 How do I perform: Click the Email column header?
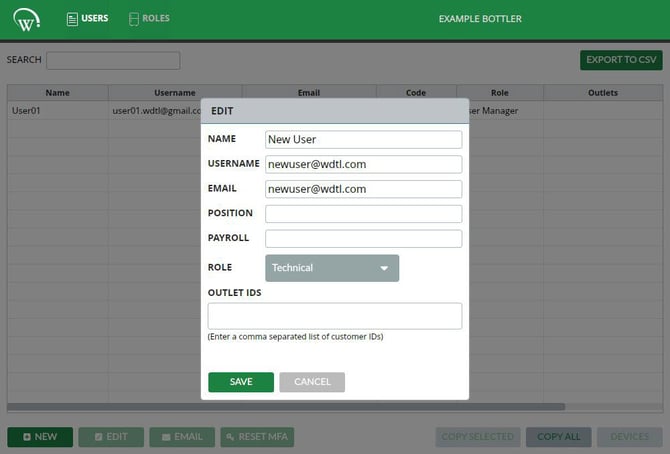(309, 92)
